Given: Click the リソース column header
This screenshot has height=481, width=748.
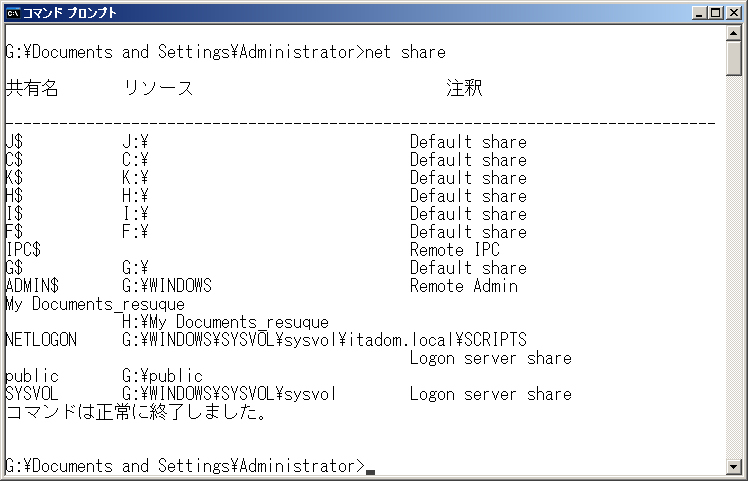Looking at the screenshot, I should (158, 88).
